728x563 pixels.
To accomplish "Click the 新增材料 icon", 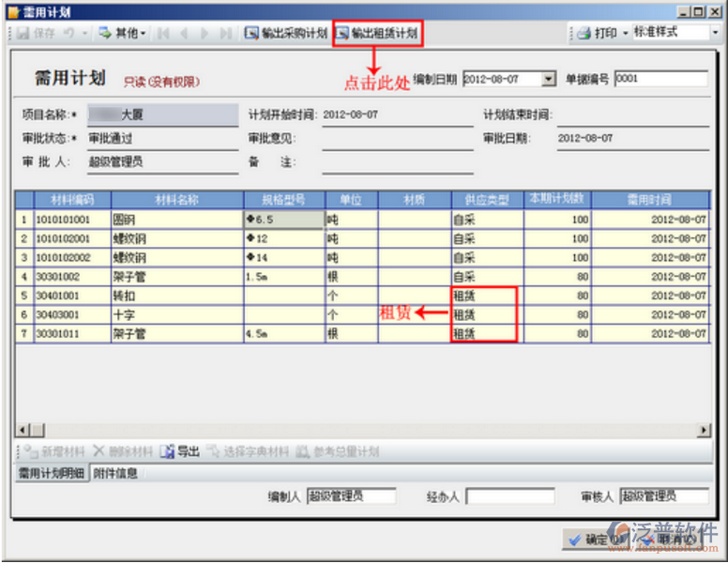I will click(x=30, y=452).
